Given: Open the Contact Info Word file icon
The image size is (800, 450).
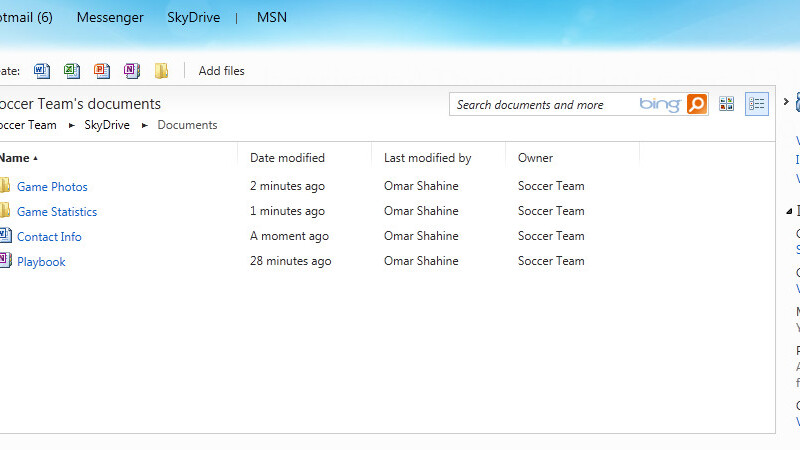Looking at the screenshot, I should [x=4, y=237].
